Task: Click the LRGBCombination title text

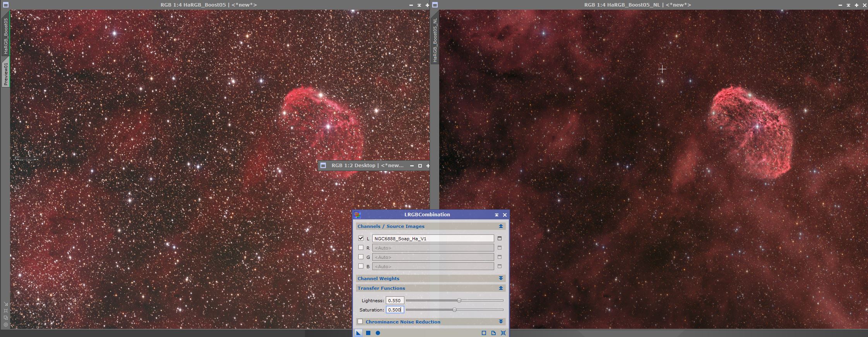Action: click(427, 215)
